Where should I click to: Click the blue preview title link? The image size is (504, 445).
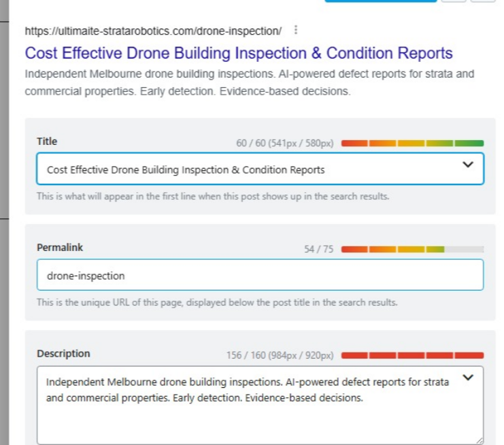239,53
